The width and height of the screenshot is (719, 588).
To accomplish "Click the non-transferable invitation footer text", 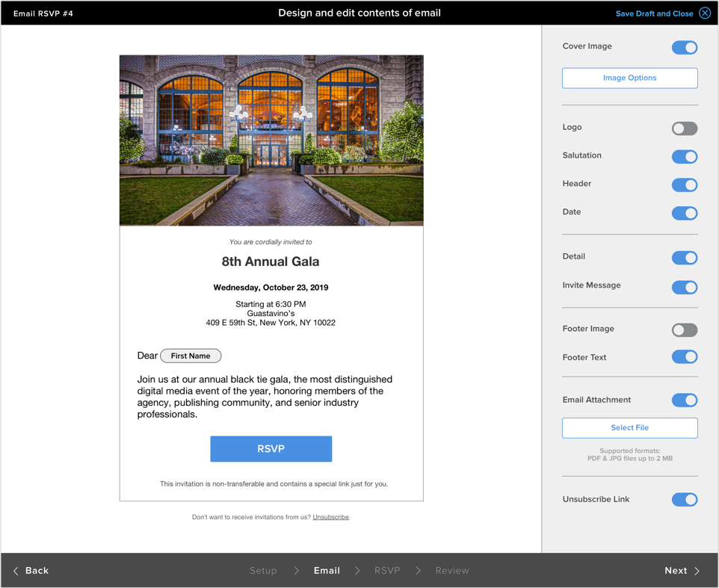I will (274, 484).
